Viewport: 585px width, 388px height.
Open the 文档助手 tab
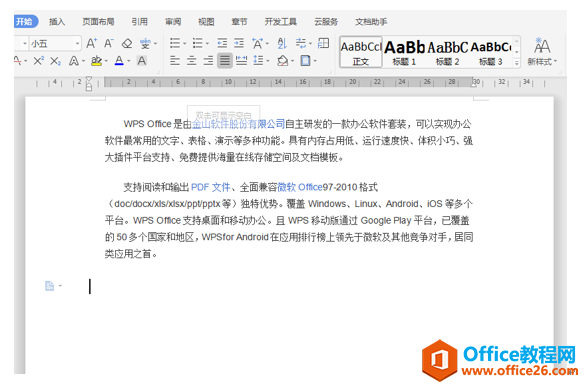371,22
